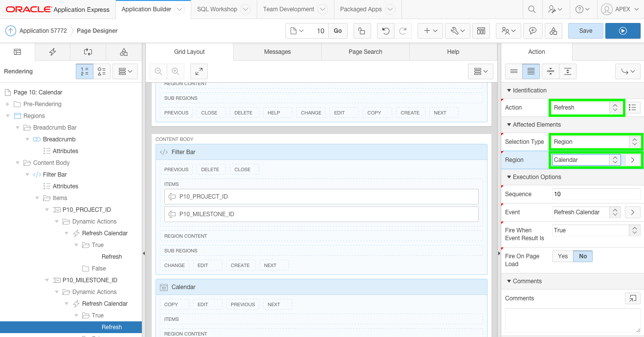
Task: Click the action list picker icon
Action: click(x=633, y=108)
